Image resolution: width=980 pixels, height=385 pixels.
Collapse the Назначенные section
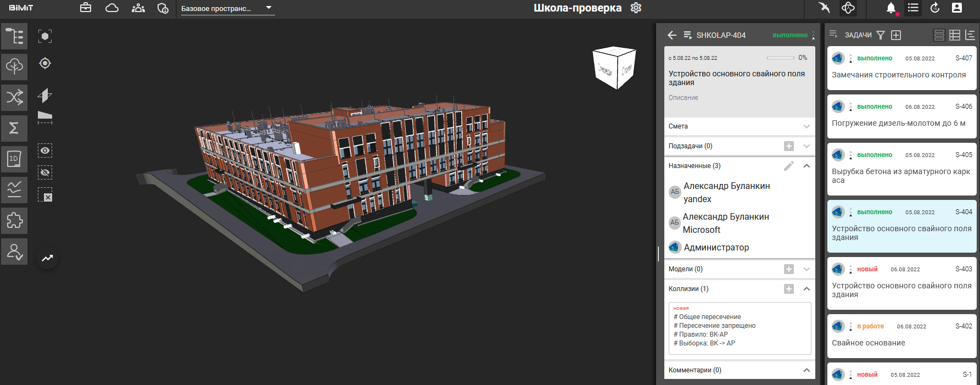[x=807, y=166]
